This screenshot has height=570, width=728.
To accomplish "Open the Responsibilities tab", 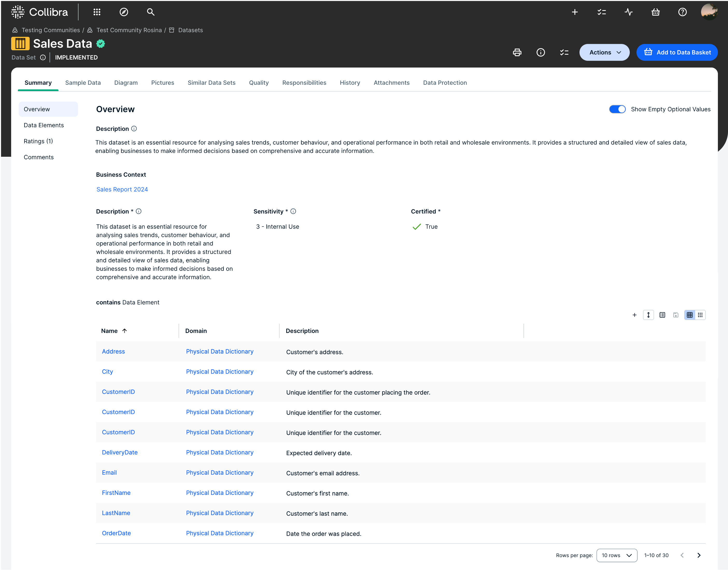I will [x=304, y=83].
